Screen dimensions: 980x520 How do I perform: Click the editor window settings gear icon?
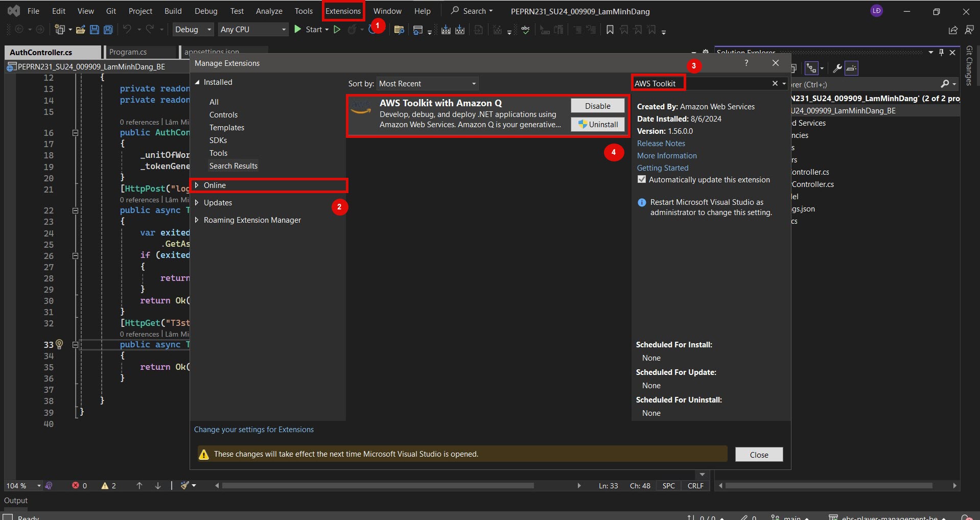[706, 52]
